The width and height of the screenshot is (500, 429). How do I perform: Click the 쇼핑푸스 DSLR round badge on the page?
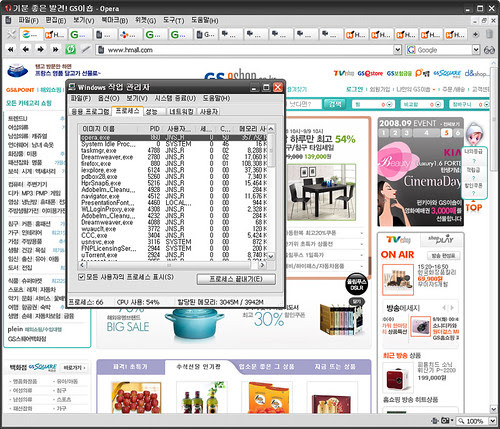356,284
